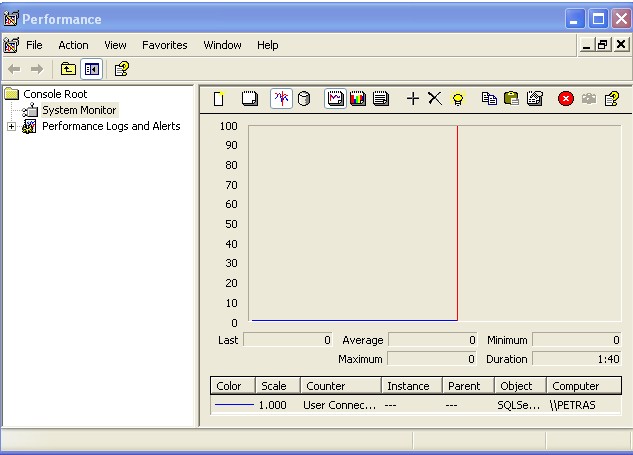Click the New Counter Set icon
Image resolution: width=633 pixels, height=455 pixels.
[x=219, y=99]
